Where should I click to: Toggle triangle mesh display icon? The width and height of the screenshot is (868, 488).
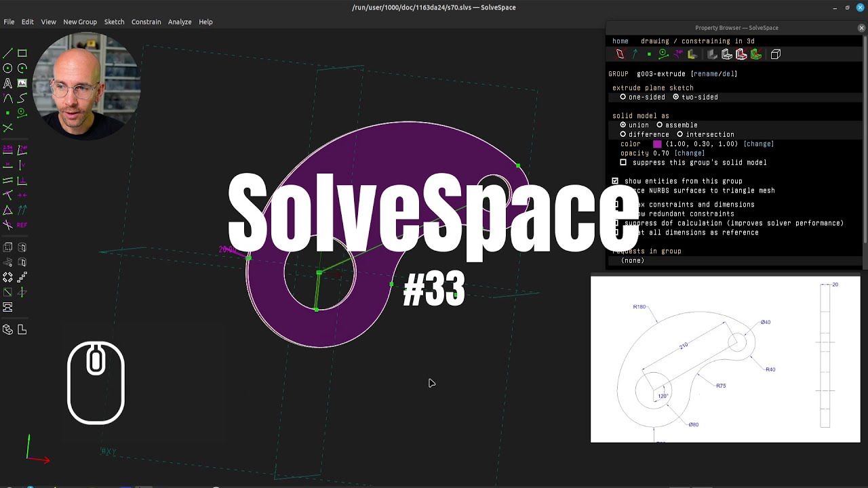point(755,54)
